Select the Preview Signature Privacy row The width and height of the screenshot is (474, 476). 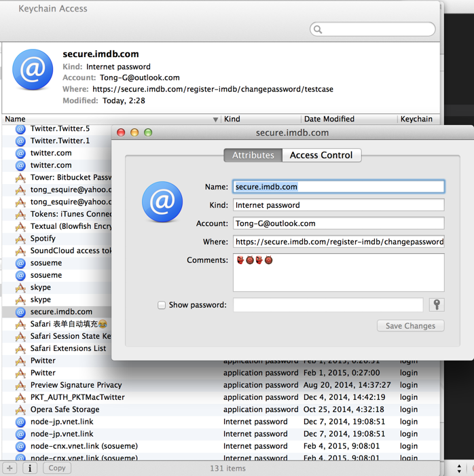coord(221,385)
